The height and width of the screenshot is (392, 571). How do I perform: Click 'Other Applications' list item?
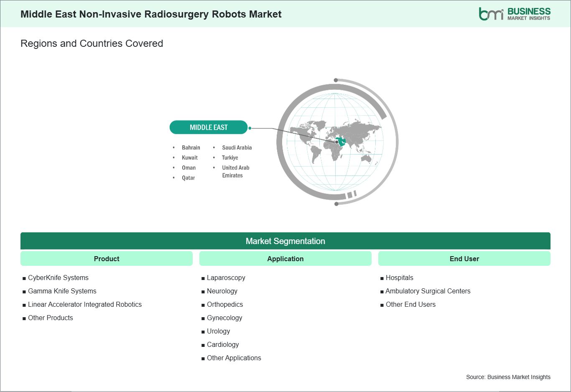point(234,358)
